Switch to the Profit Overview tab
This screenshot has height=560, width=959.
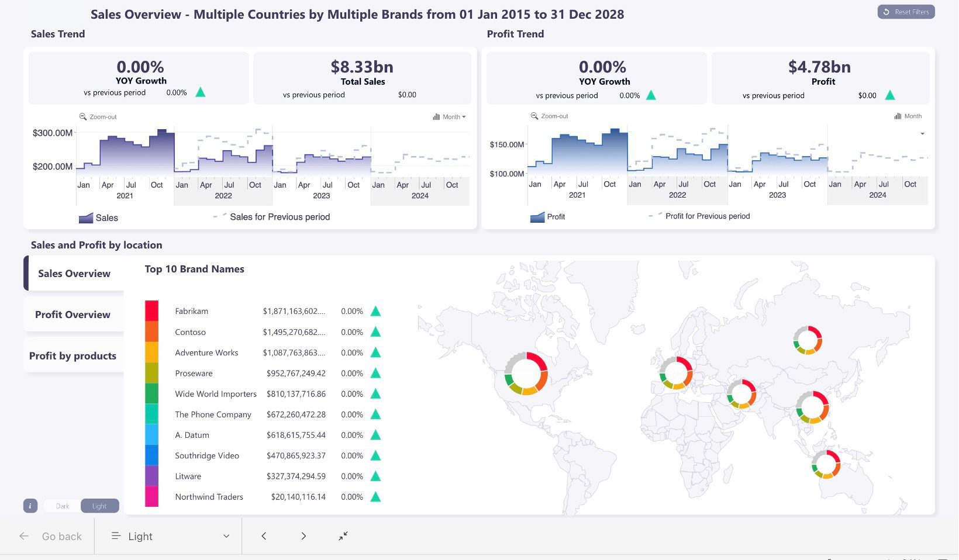[x=74, y=314]
